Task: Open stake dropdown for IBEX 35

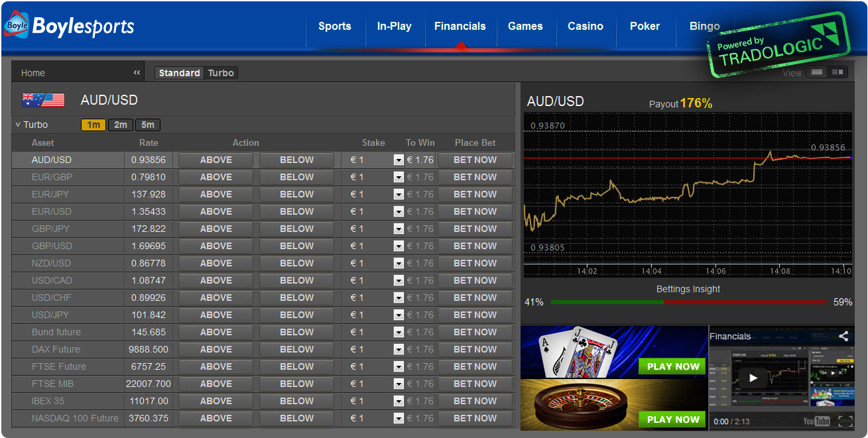Action: [x=399, y=401]
